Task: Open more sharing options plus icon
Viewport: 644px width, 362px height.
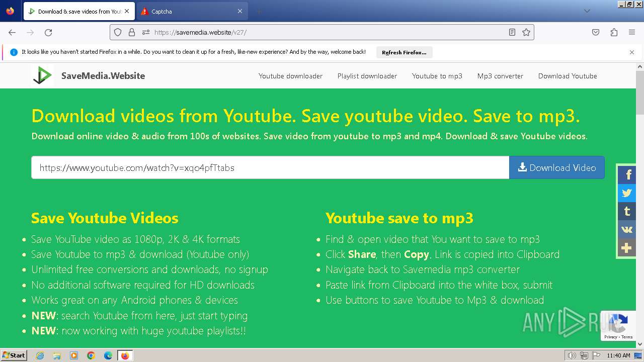Action: (627, 248)
